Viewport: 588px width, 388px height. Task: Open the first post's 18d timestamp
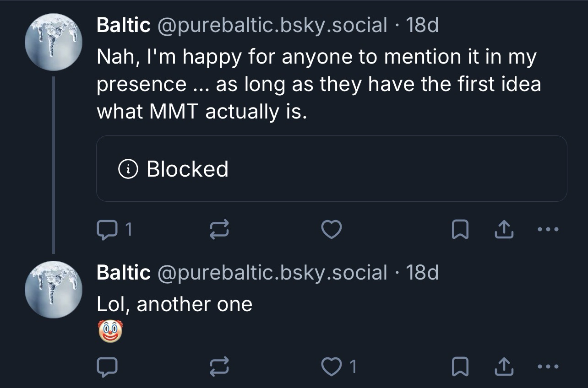pyautogui.click(x=422, y=25)
